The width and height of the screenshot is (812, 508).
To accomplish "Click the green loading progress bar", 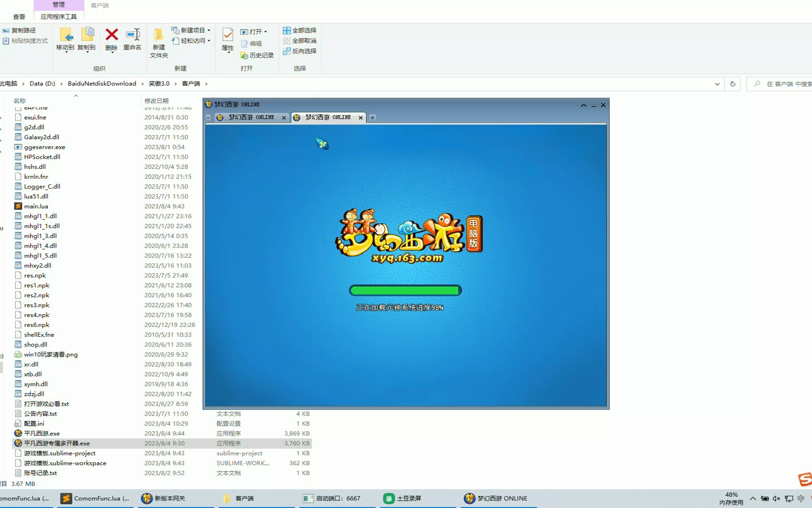I will pyautogui.click(x=406, y=291).
